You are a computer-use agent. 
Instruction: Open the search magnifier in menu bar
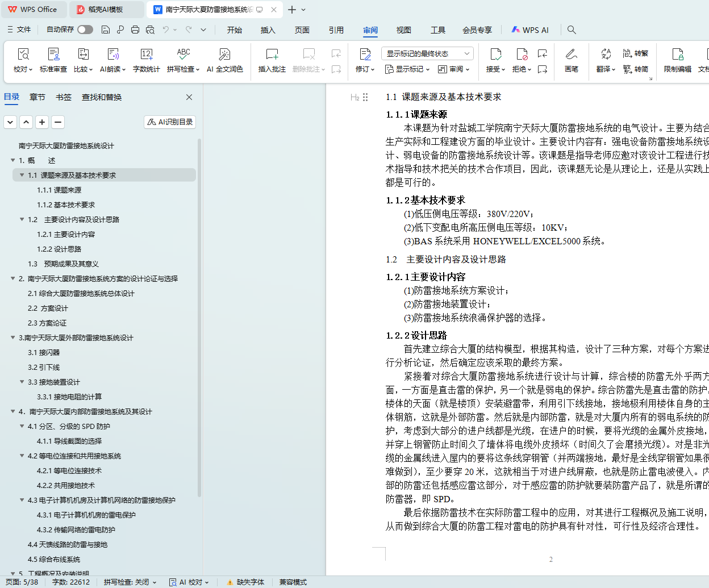coord(572,30)
